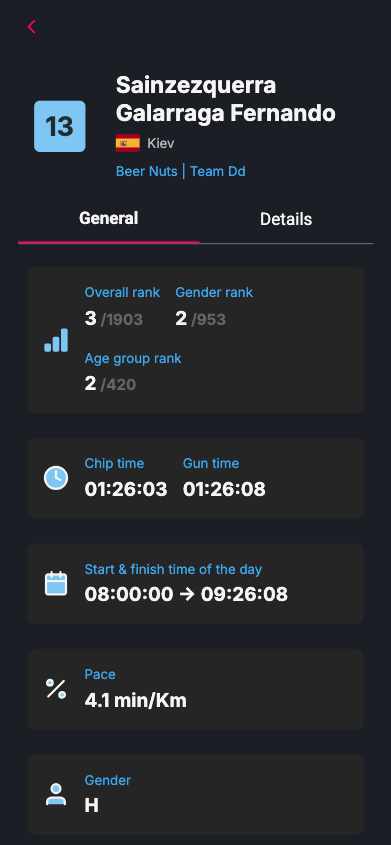The height and width of the screenshot is (845, 391).
Task: Open the Team Dd link
Action: tap(218, 171)
